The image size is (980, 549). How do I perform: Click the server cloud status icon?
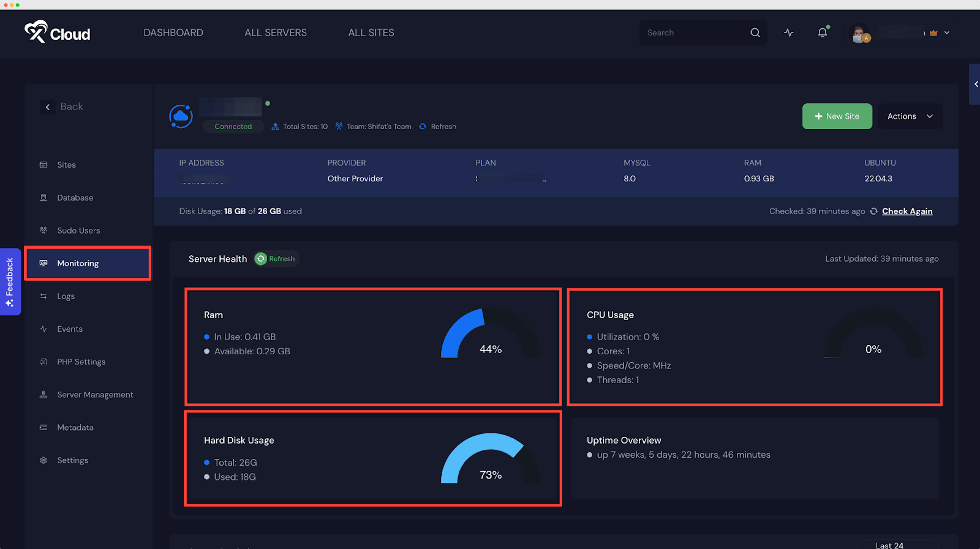(181, 116)
